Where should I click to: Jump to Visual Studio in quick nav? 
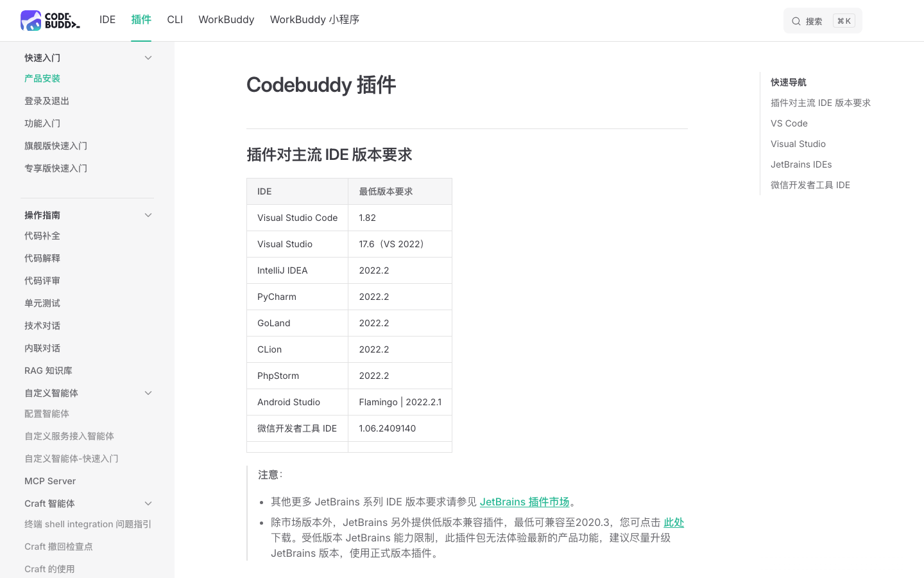pyautogui.click(x=798, y=144)
